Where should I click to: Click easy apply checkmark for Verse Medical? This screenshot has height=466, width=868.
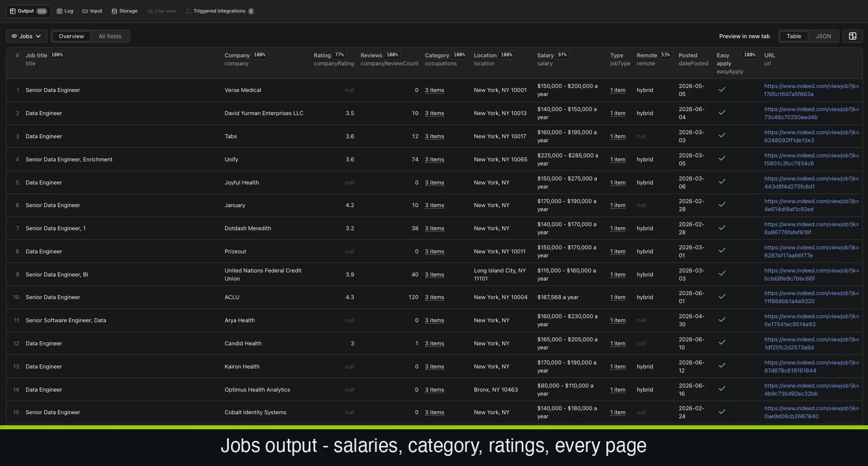[x=722, y=89]
